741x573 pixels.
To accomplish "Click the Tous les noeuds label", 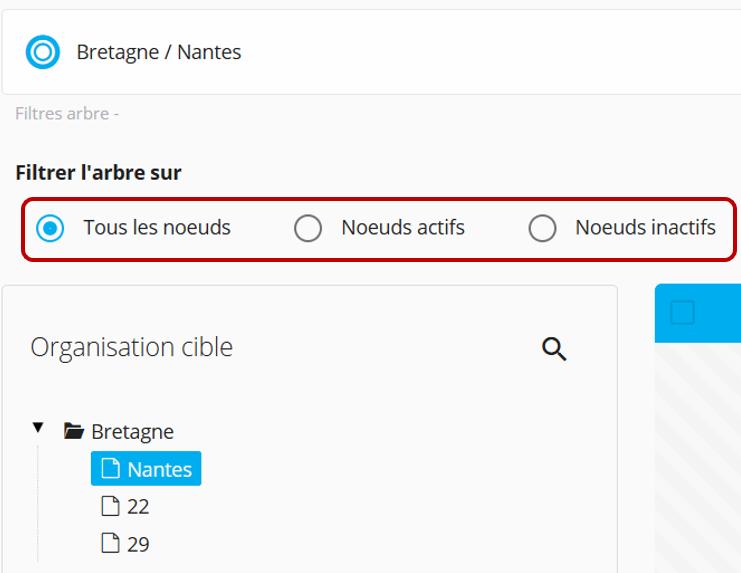I will pyautogui.click(x=157, y=227).
